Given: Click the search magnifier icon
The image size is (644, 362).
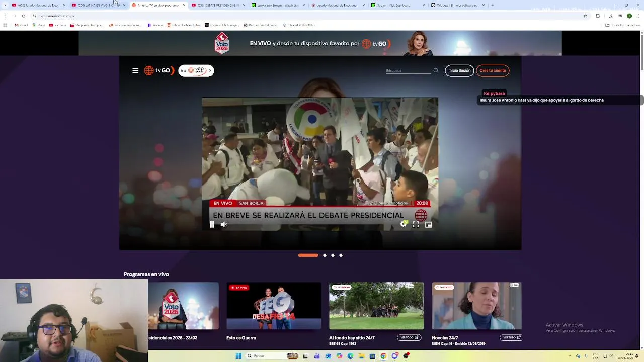Looking at the screenshot, I should click(436, 71).
